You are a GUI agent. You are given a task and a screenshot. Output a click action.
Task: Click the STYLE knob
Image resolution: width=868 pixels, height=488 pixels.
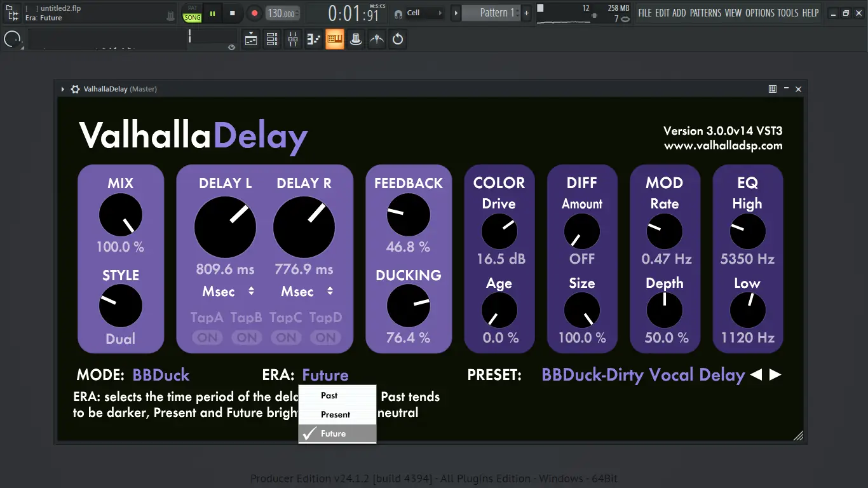[x=121, y=306]
